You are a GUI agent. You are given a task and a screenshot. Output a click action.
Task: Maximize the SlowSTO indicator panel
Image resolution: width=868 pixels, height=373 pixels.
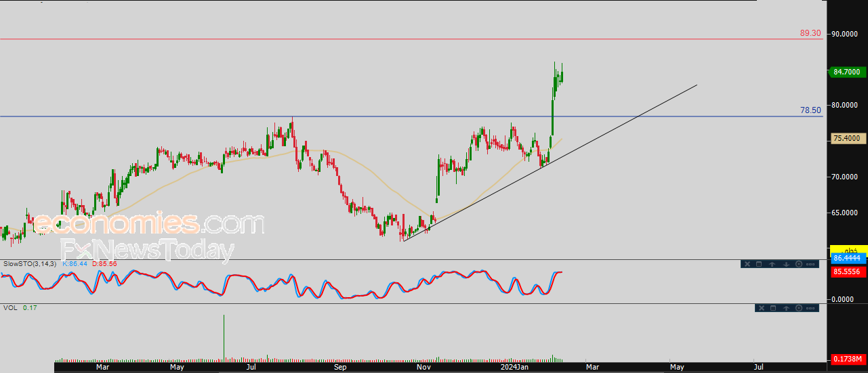tap(760, 264)
